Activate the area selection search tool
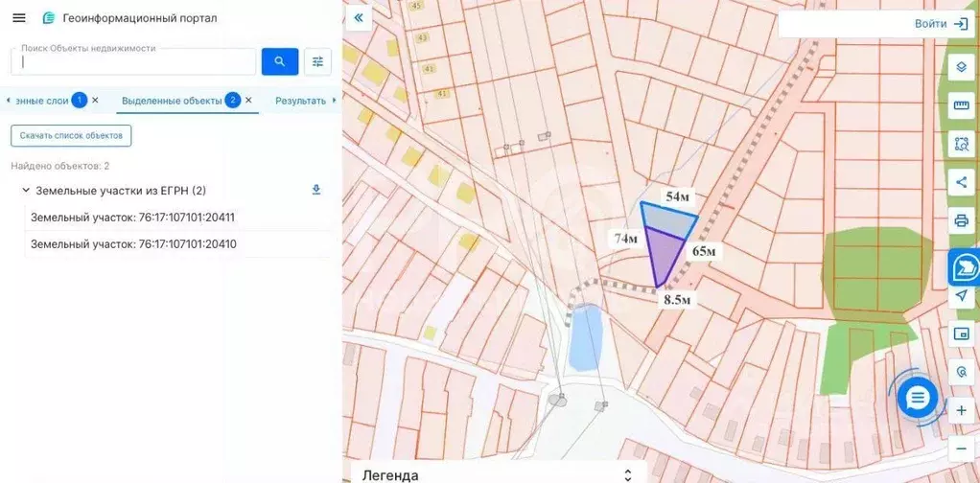This screenshot has width=980, height=483. click(961, 144)
